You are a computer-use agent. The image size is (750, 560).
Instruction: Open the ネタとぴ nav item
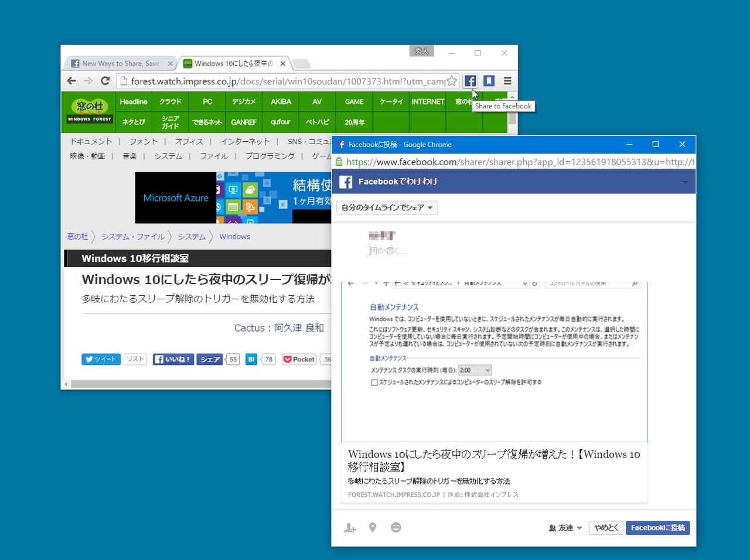point(134,122)
